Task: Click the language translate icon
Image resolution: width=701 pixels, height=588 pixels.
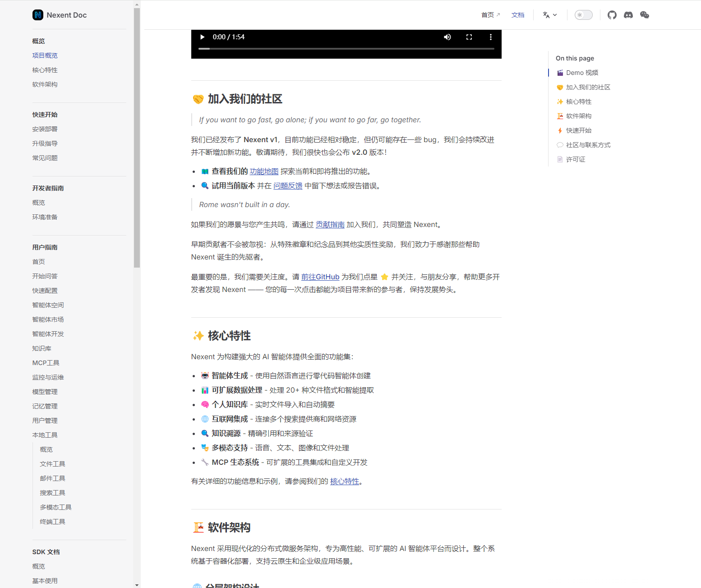Action: coord(546,15)
